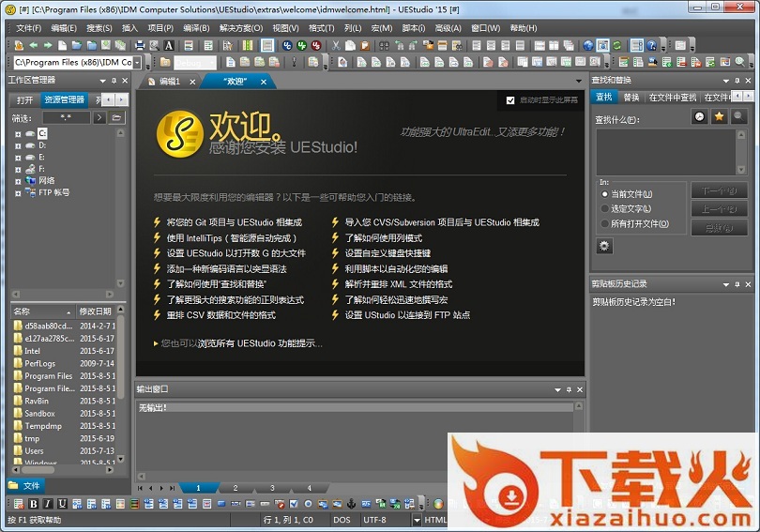Click the green refresh arrows toolbar icon
This screenshot has width=760, height=532.
pos(617,46)
